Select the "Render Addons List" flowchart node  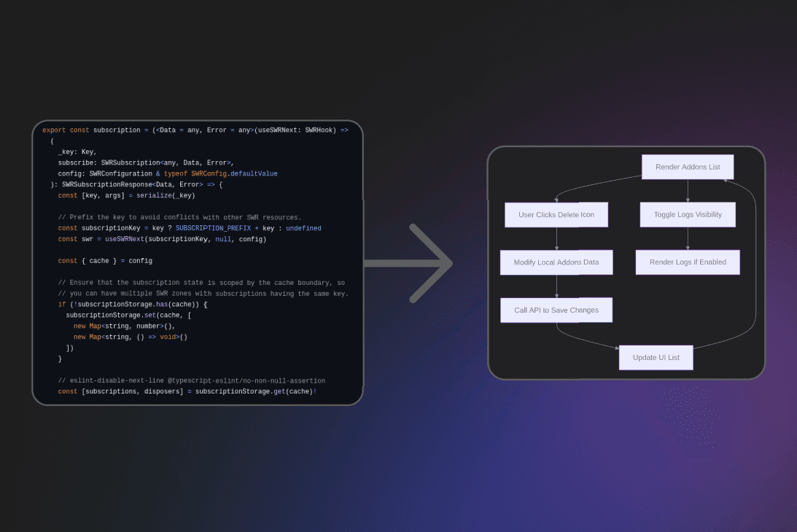(x=687, y=166)
